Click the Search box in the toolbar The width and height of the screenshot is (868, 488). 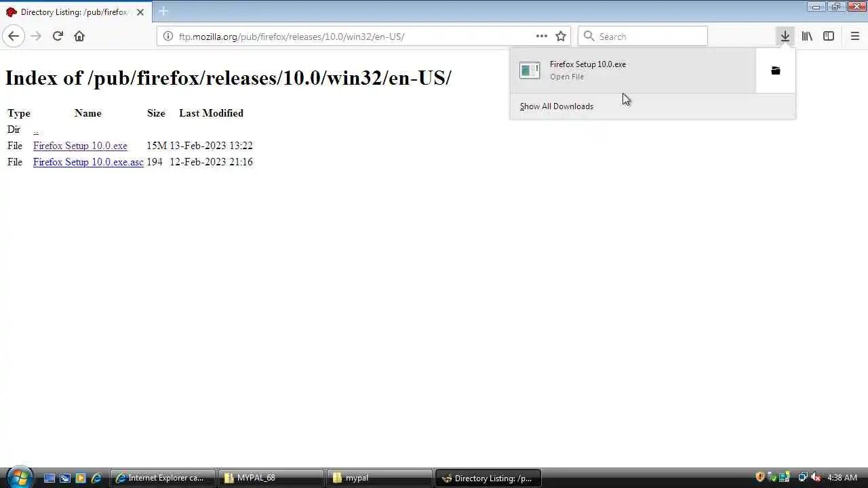coord(643,36)
